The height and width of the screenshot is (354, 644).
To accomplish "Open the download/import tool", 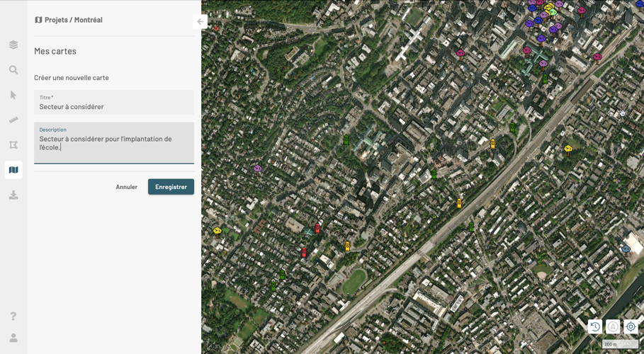I will [x=13, y=195].
